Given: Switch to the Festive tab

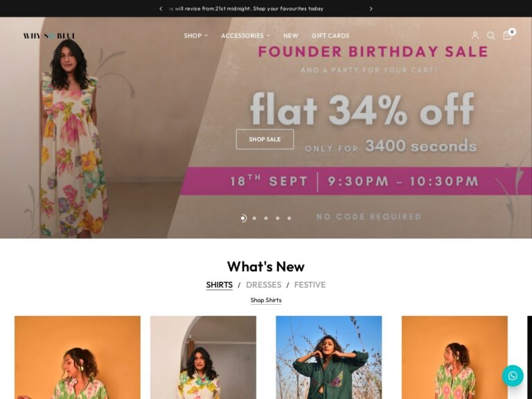Looking at the screenshot, I should pos(310,285).
